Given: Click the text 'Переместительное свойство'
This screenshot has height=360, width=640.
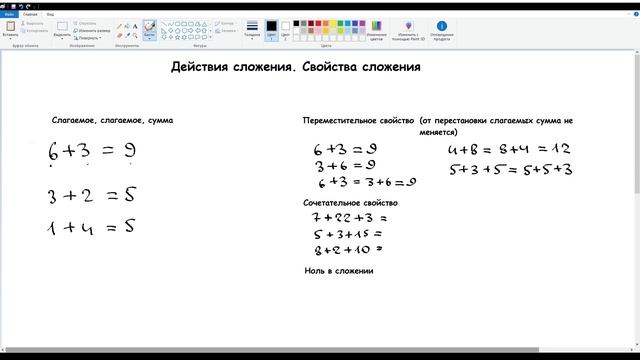Looking at the screenshot, I should (x=358, y=121).
